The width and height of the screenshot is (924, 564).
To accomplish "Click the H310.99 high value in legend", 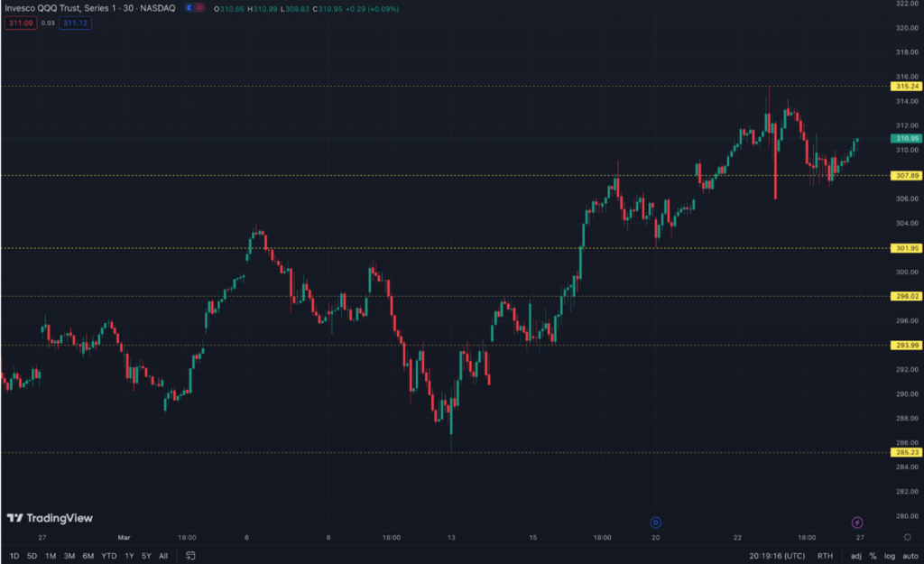I will 263,9.
